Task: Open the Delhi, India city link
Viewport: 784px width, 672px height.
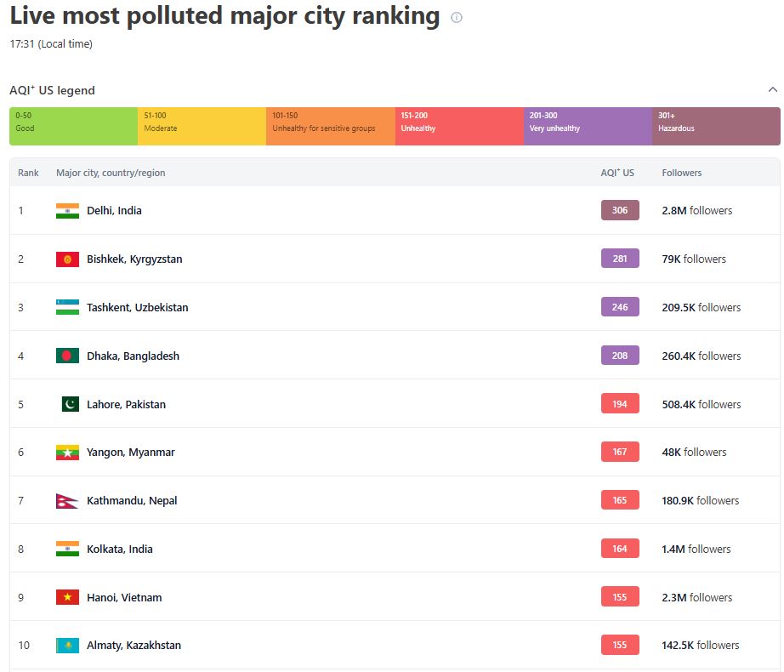Action: tap(114, 211)
